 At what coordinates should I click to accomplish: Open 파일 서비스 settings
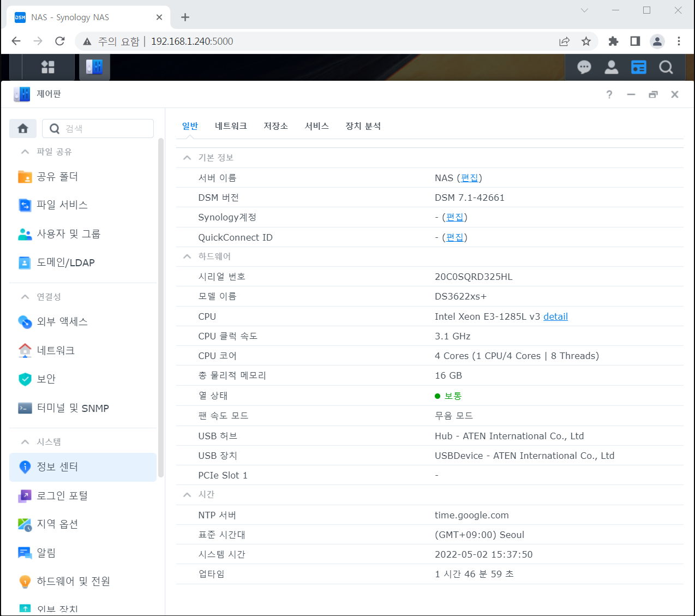(83, 205)
